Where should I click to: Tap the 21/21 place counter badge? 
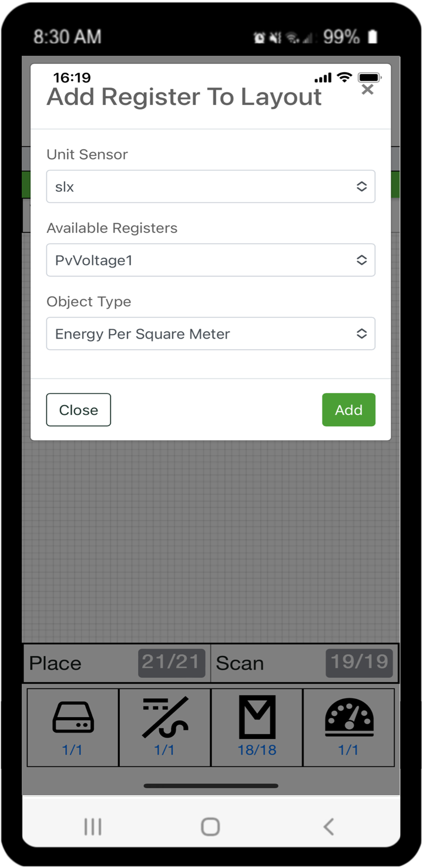[172, 663]
